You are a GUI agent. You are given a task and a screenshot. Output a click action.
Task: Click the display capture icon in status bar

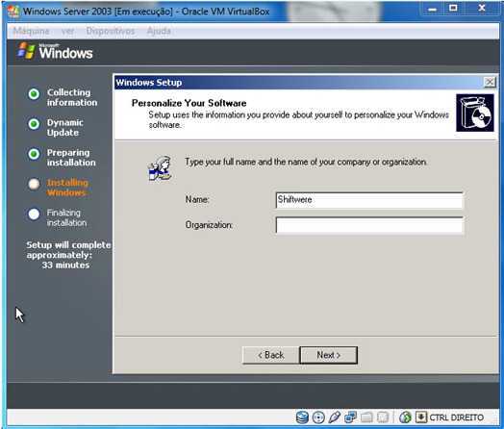(x=383, y=417)
